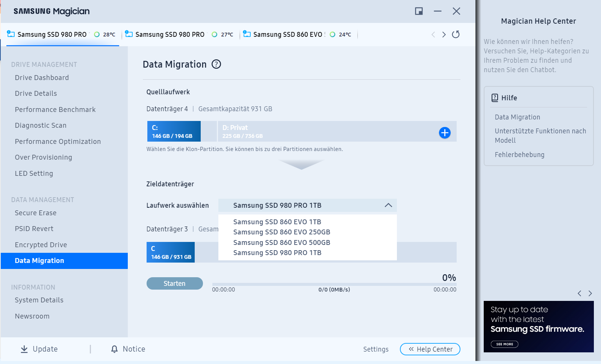Click the Starten button
The width and height of the screenshot is (601, 364).
(x=174, y=284)
